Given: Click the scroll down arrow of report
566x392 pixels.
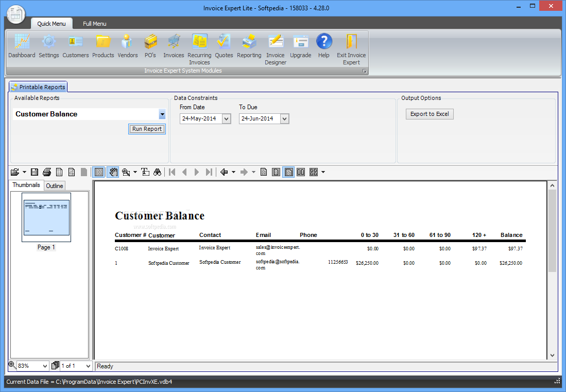Looking at the screenshot, I should [552, 355].
